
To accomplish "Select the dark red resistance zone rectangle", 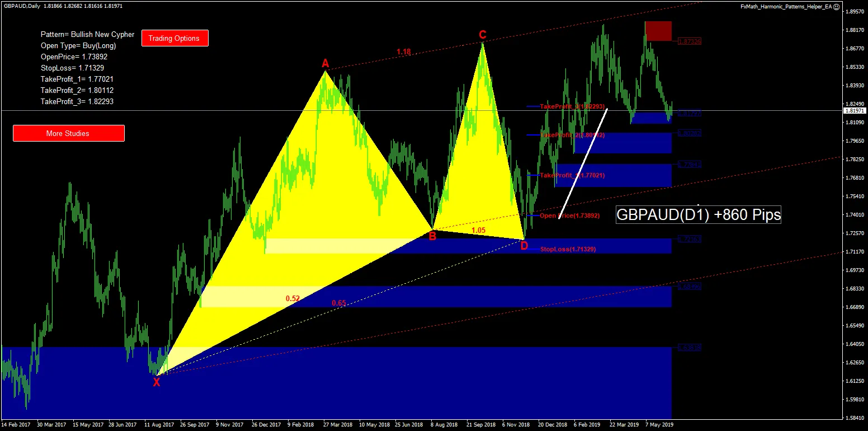I will (x=658, y=31).
